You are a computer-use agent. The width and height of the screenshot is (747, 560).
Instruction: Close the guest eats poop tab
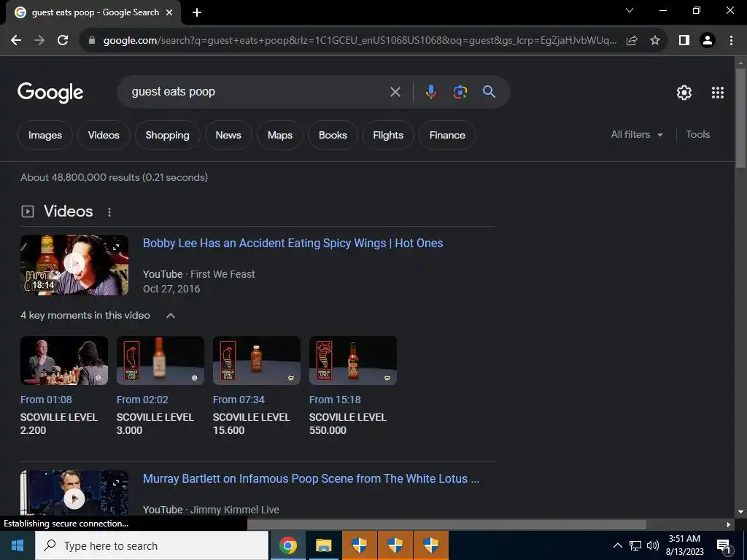coord(169,12)
